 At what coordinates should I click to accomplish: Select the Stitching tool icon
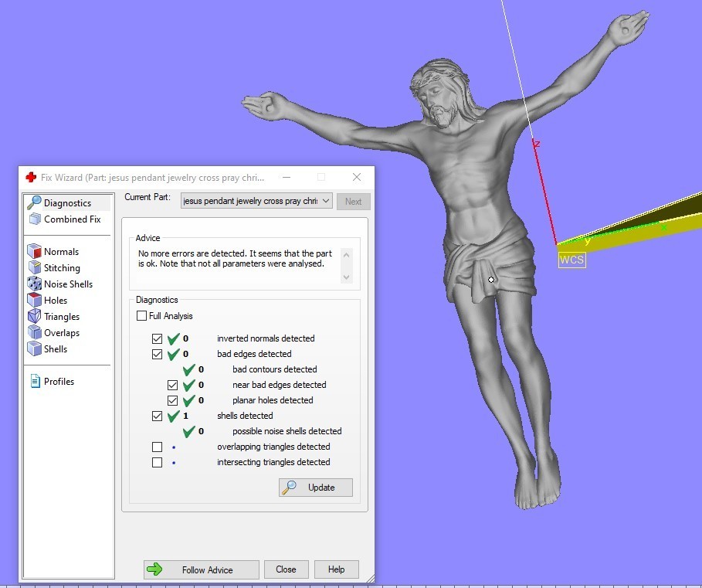(34, 268)
